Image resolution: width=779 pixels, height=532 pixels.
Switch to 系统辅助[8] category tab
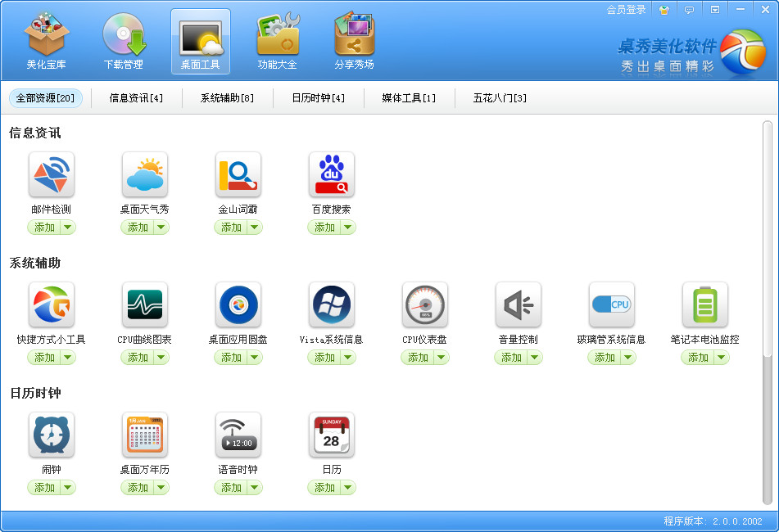tap(227, 98)
